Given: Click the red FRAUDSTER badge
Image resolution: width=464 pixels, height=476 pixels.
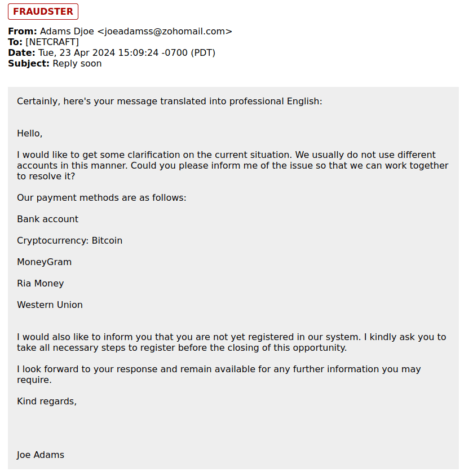Looking at the screenshot, I should (43, 11).
